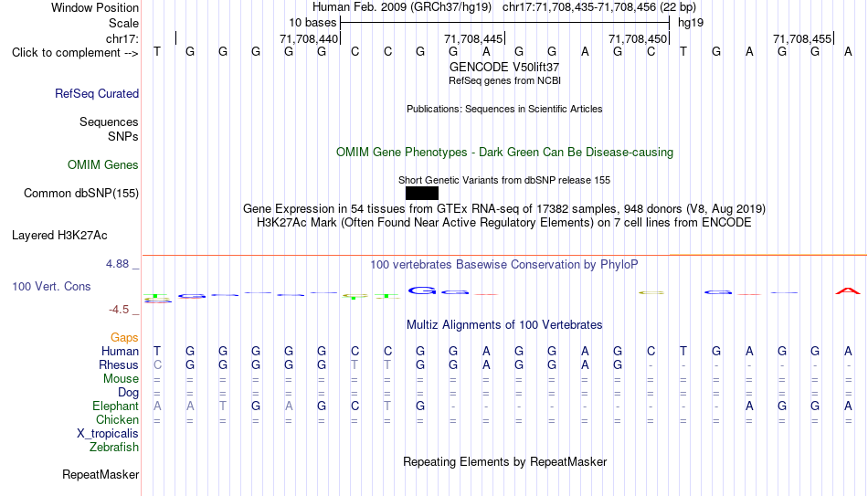
Task: Select the Window Position label
Action: (x=95, y=7)
